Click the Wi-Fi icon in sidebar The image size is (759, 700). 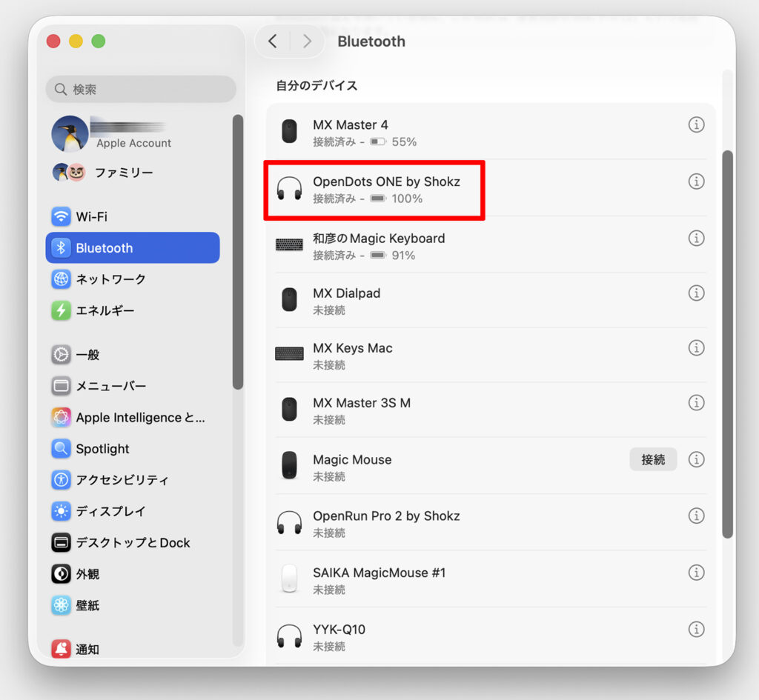61,217
